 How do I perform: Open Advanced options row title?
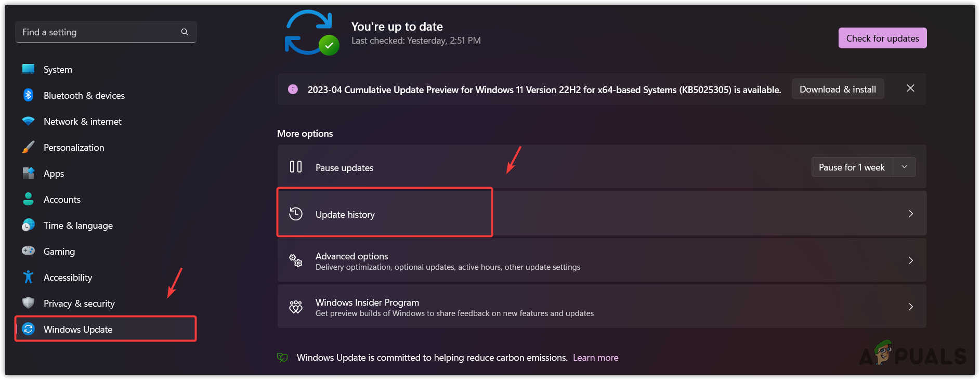[352, 256]
